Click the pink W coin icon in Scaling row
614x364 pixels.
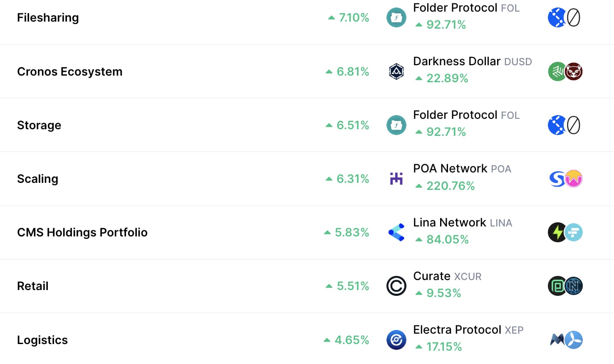(574, 179)
